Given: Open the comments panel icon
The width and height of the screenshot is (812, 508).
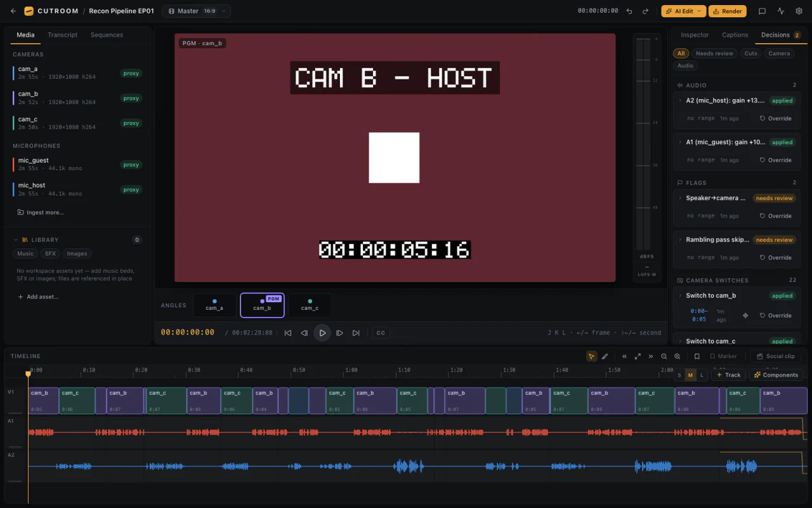Looking at the screenshot, I should (x=763, y=11).
